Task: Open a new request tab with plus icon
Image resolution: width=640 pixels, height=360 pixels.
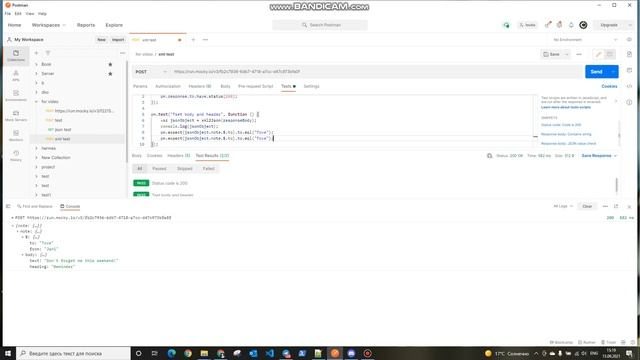Action: (x=193, y=40)
